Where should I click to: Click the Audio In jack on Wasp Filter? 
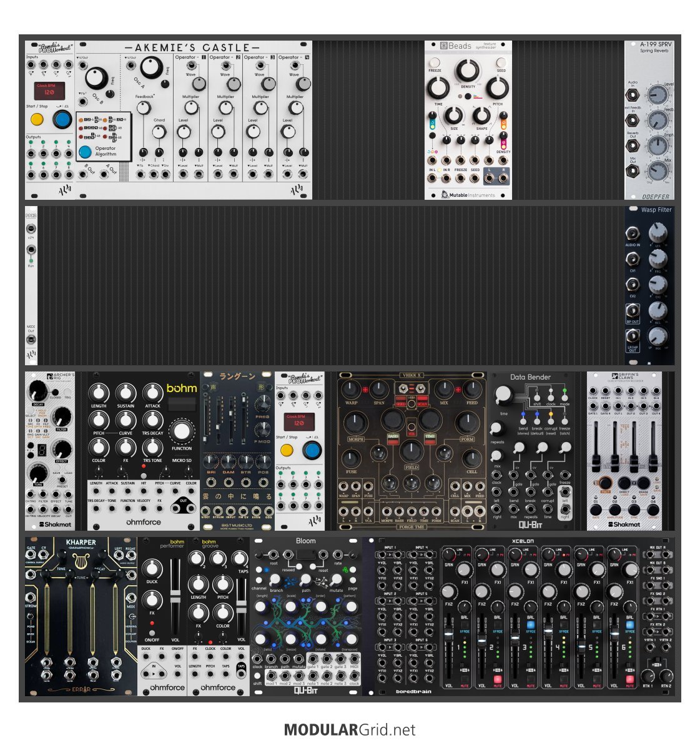coord(632,234)
